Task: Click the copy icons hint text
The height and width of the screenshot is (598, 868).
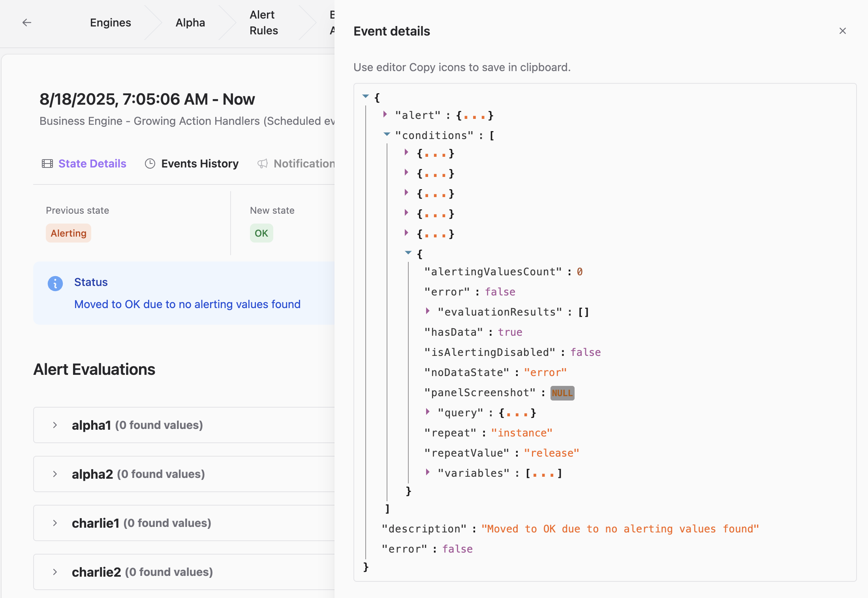Action: (x=462, y=67)
